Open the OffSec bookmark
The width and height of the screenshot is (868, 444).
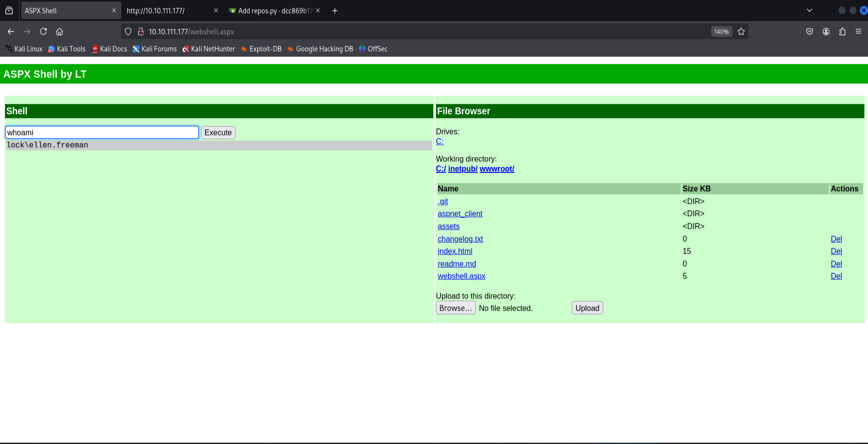click(373, 49)
